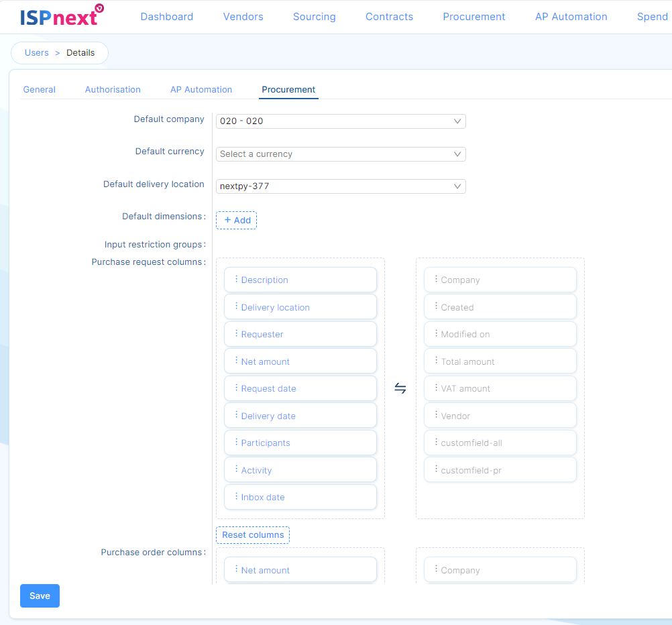Screen dimensions: 672x625
Task: Open the Default delivery location dropdown
Action: pos(341,186)
